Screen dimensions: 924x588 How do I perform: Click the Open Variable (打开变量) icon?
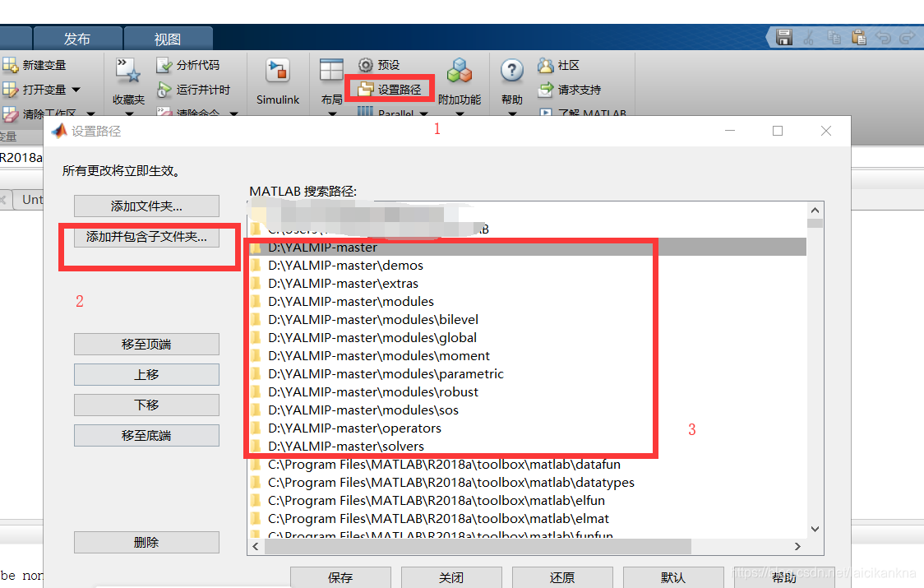10,90
